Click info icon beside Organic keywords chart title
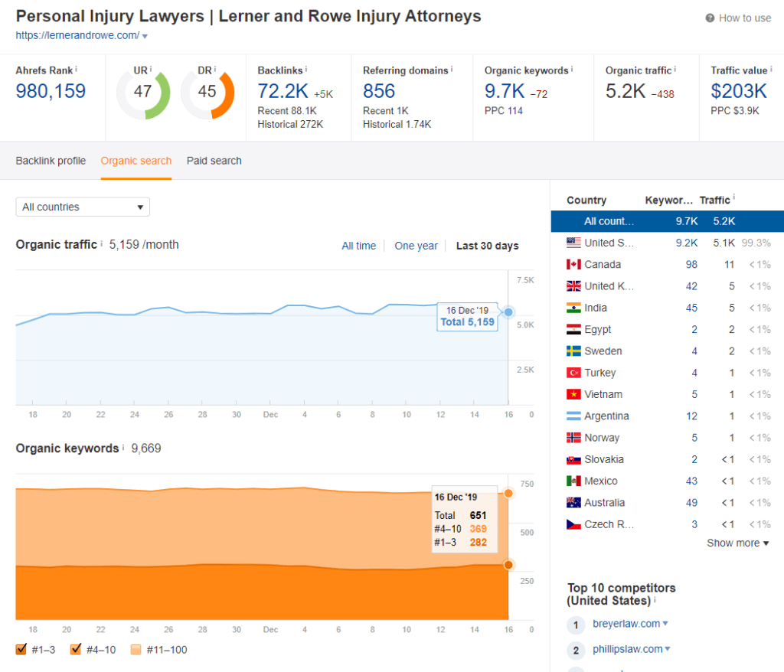784x672 pixels. (x=123, y=447)
